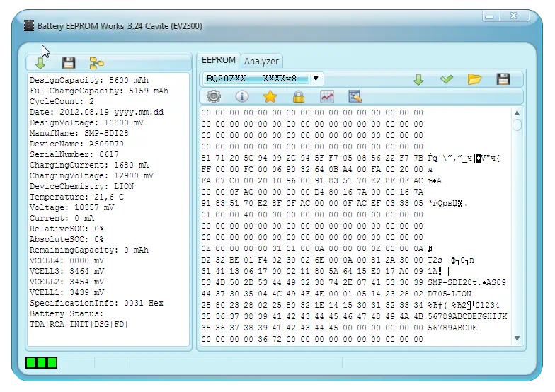555x392 pixels.
Task: Click the yellow star icon
Action: pos(270,96)
